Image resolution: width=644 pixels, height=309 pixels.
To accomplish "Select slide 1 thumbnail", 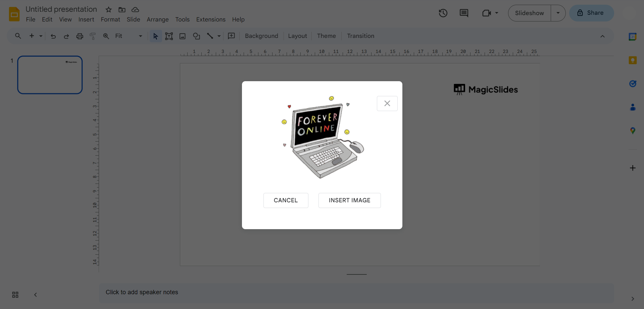I will pyautogui.click(x=50, y=75).
